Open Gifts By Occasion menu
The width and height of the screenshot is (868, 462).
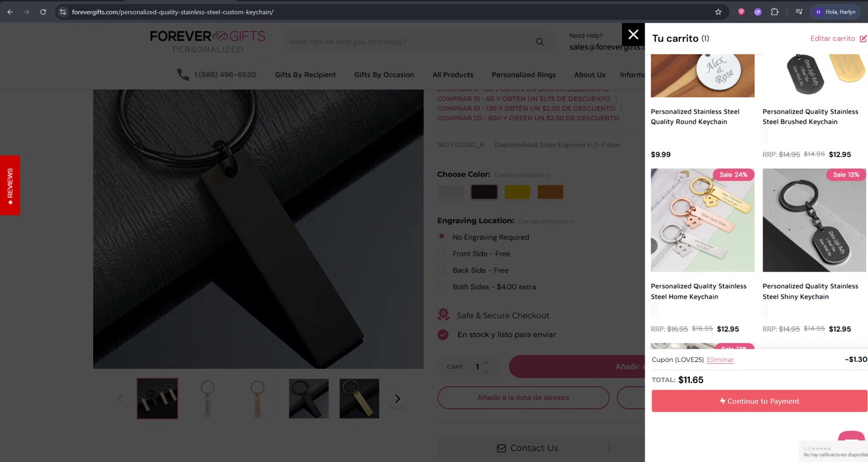pos(384,75)
